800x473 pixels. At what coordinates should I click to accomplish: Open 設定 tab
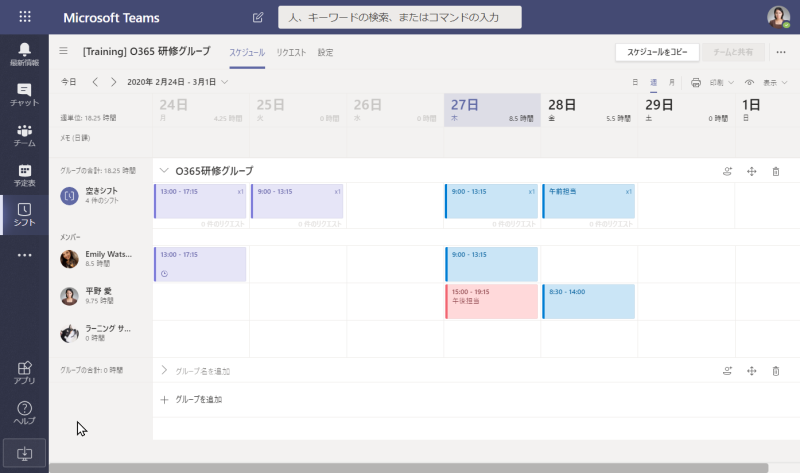click(325, 52)
